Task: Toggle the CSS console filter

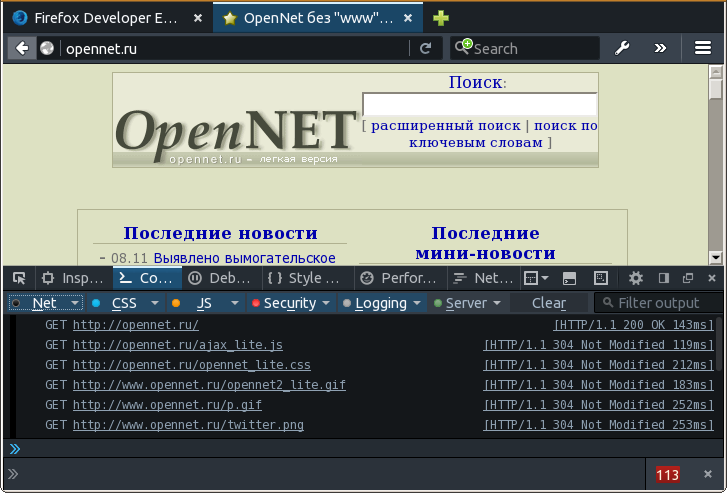Action: tap(117, 303)
